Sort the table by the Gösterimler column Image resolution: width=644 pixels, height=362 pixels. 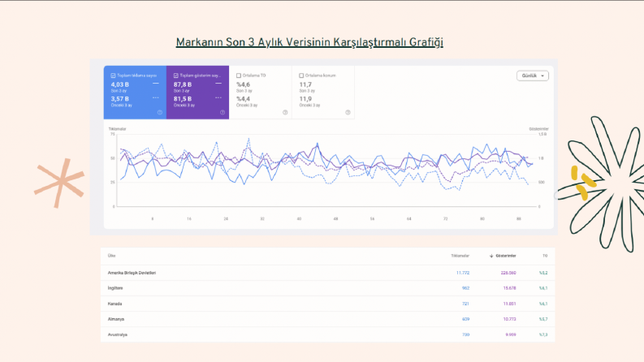(506, 256)
